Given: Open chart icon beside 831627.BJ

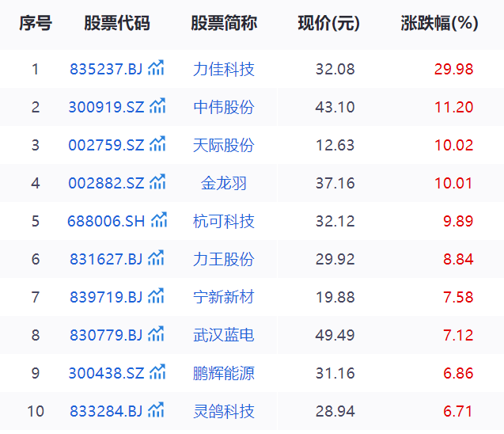Looking at the screenshot, I should pyautogui.click(x=156, y=258).
